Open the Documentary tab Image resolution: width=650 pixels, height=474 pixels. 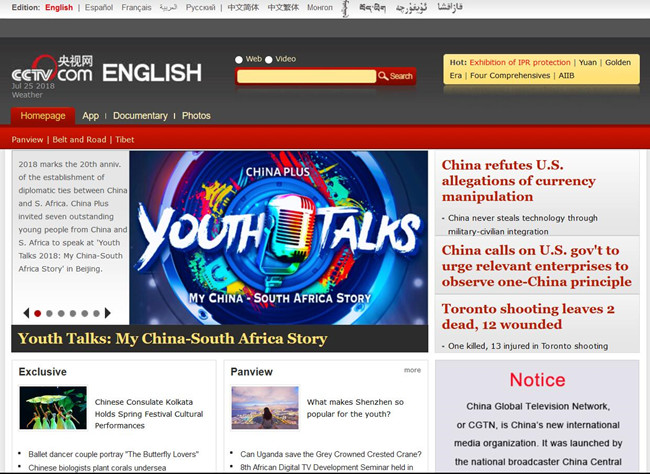click(x=140, y=116)
